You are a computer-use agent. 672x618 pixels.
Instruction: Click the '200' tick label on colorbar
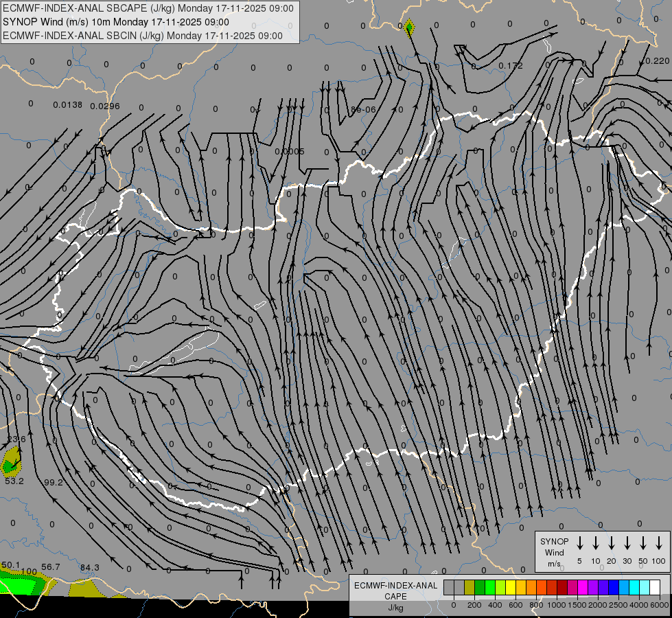pos(474,605)
